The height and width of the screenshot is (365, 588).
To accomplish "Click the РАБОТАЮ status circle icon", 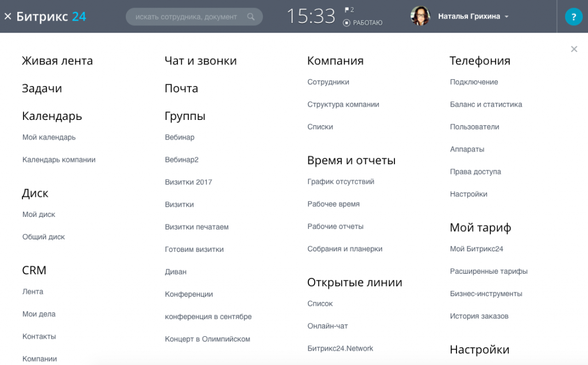I will [x=346, y=23].
